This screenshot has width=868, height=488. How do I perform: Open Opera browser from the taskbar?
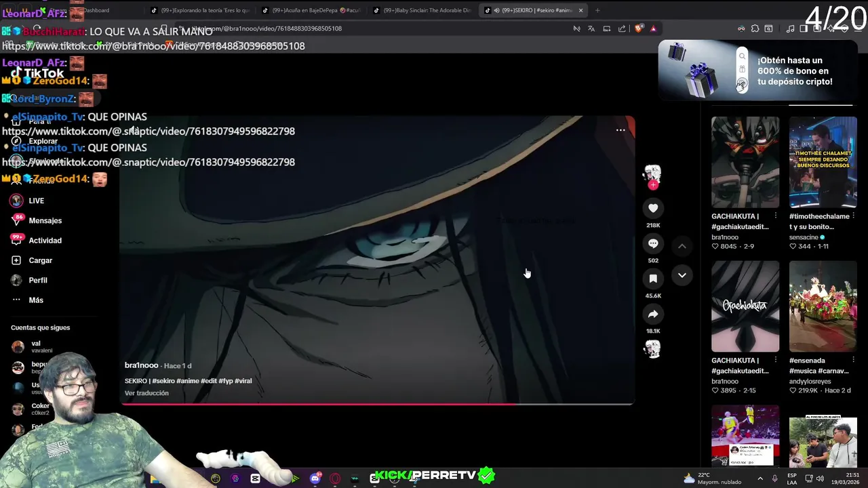tap(335, 479)
